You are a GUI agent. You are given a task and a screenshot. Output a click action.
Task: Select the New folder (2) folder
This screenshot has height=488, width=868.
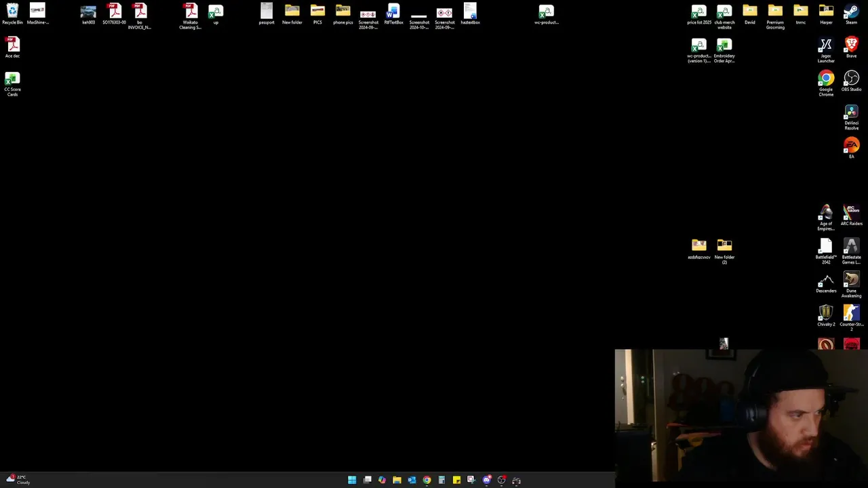(724, 251)
